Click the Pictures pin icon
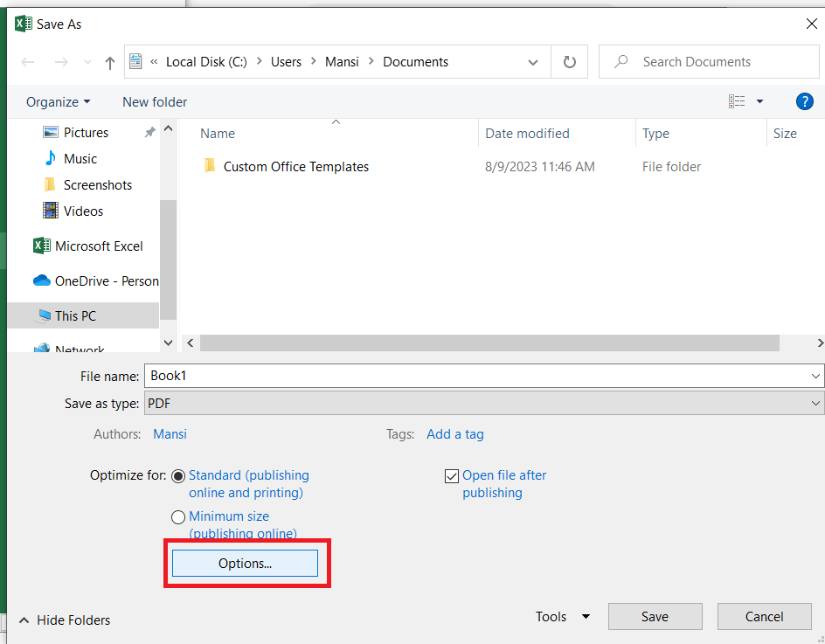The height and width of the screenshot is (644, 825). point(150,133)
